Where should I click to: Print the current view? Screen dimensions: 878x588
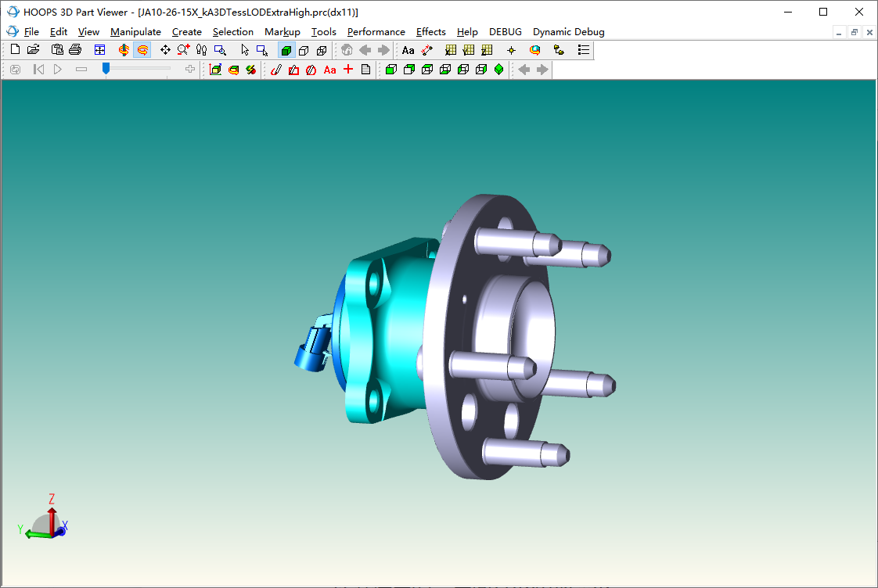pyautogui.click(x=75, y=50)
